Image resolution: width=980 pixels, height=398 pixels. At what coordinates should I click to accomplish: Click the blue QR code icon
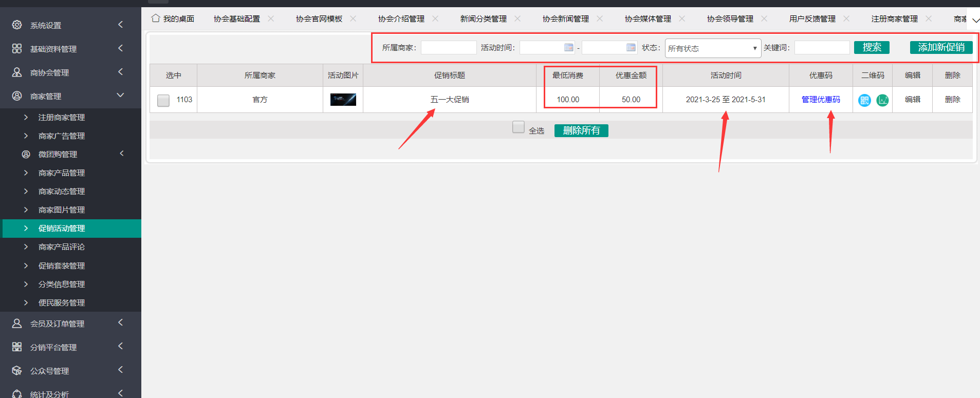coord(864,100)
